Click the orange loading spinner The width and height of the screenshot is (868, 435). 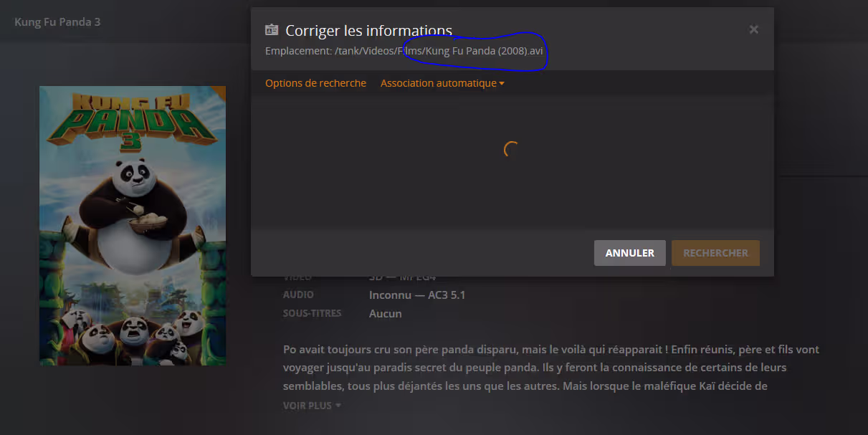[x=511, y=149]
